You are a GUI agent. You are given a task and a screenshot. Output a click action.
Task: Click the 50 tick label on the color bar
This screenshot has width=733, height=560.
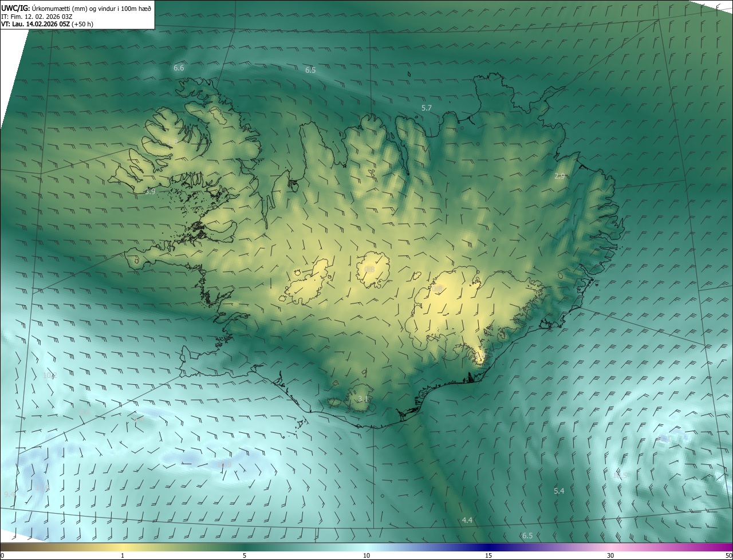(728, 555)
